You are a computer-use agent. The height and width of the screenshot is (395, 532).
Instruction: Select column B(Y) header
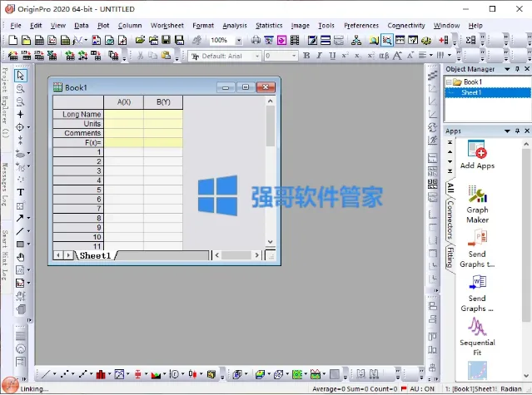[163, 102]
